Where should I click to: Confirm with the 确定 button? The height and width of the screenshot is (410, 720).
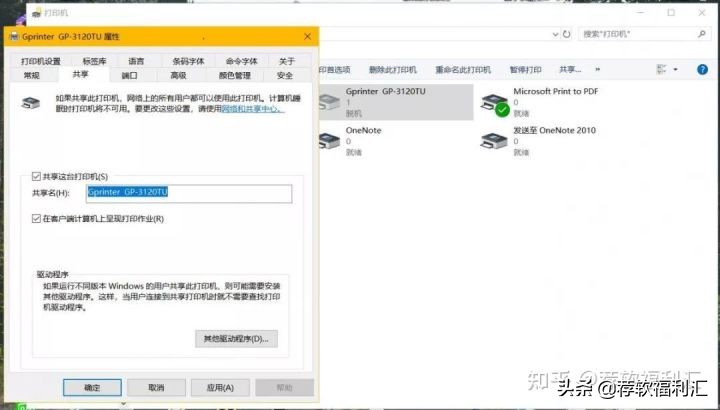pos(92,388)
